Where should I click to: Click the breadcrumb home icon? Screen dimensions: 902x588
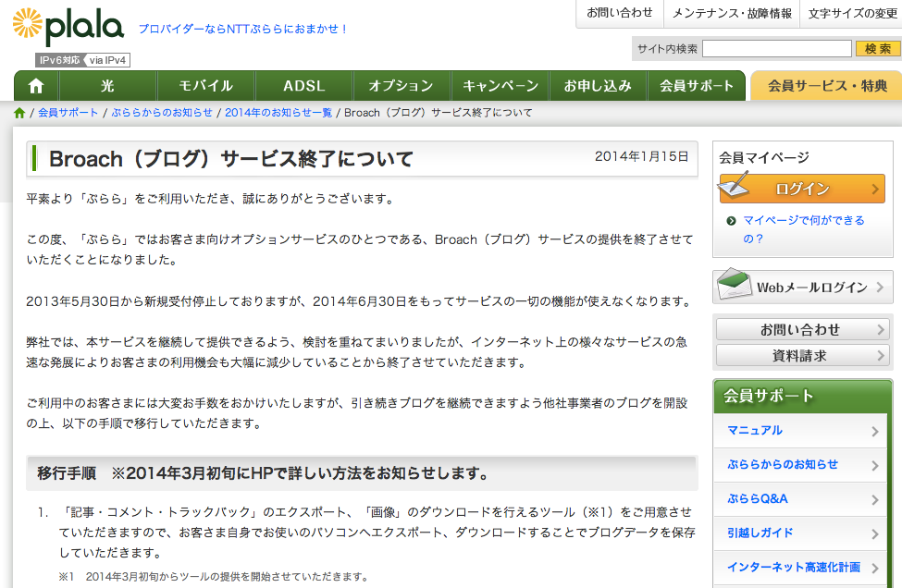click(19, 113)
